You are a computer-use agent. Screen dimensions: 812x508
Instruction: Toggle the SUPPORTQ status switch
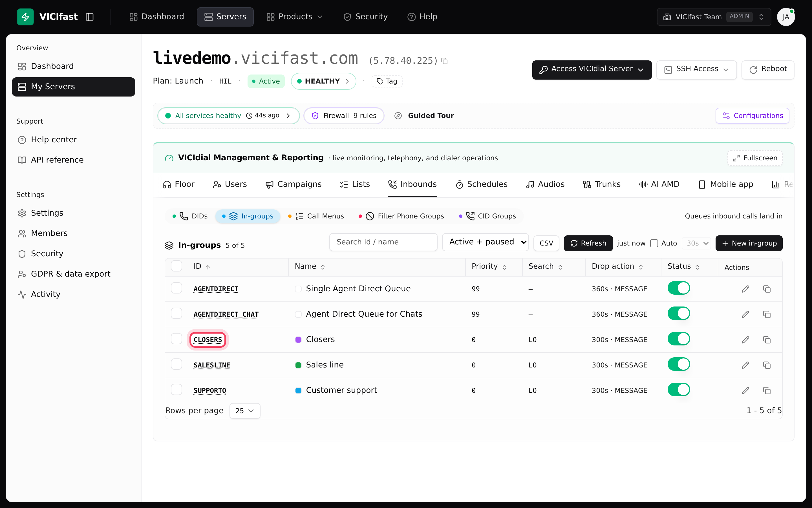pyautogui.click(x=678, y=389)
